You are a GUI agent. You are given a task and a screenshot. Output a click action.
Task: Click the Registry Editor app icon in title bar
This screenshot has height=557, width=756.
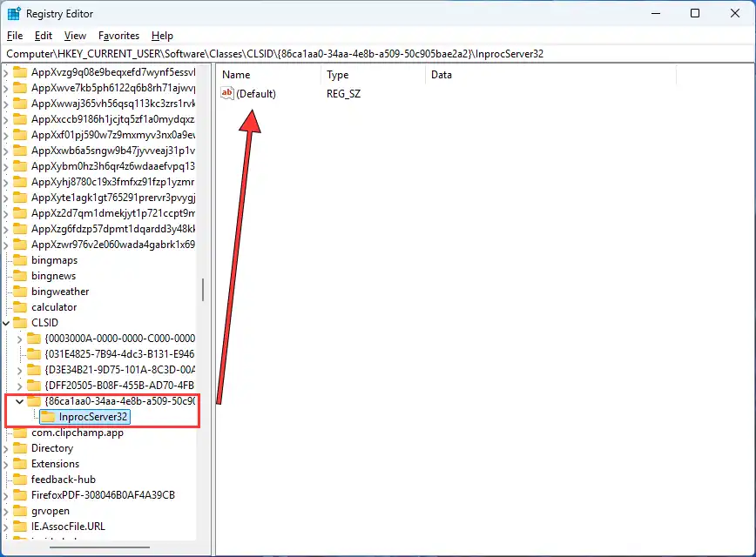pos(14,13)
